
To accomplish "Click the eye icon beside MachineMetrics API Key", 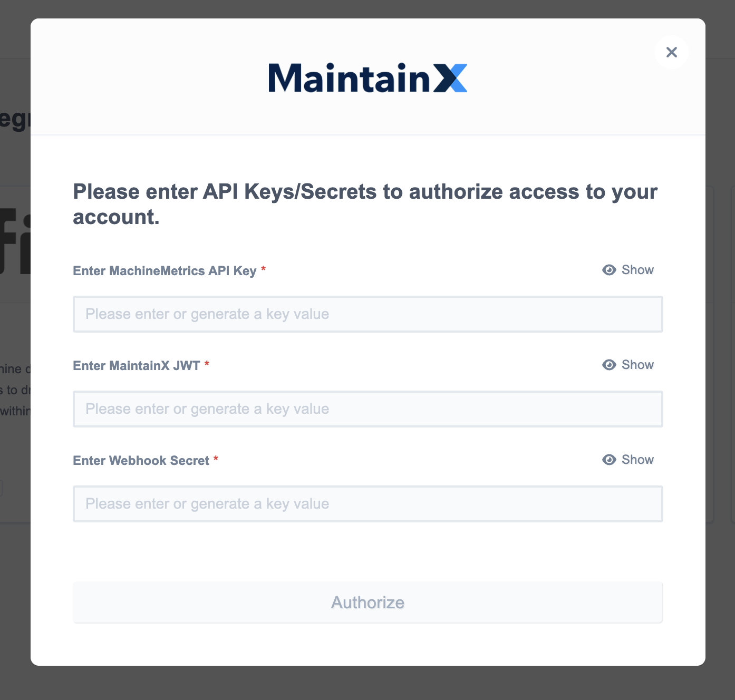I will [x=609, y=270].
